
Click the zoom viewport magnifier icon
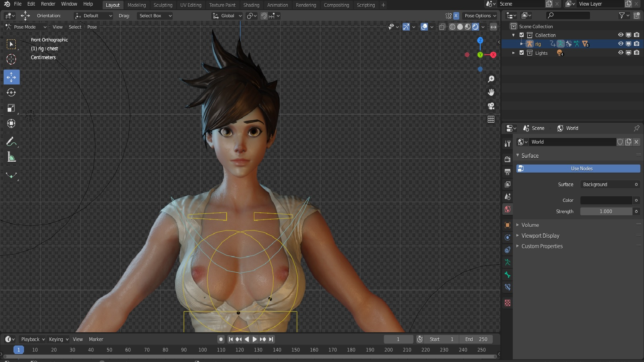pos(491,79)
